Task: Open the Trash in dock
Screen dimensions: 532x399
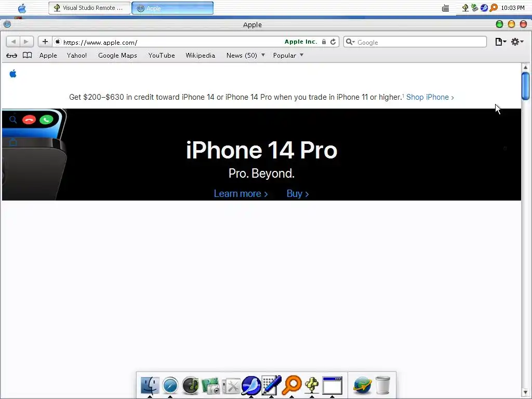Action: [x=383, y=385]
